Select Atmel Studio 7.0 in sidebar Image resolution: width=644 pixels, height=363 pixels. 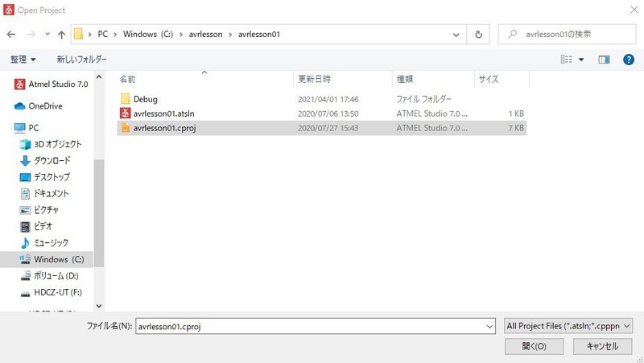pos(52,85)
